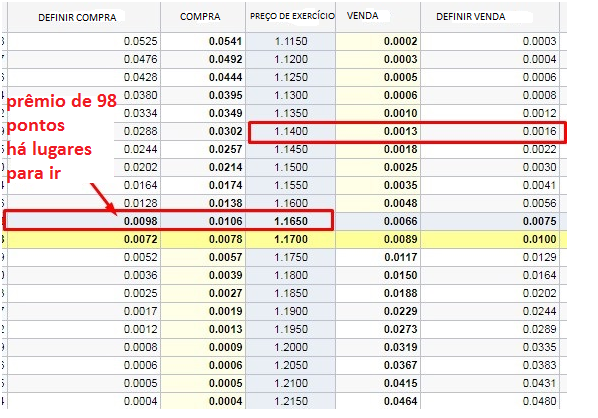
Task: Select the COMPRA column header
Action: tap(200, 16)
